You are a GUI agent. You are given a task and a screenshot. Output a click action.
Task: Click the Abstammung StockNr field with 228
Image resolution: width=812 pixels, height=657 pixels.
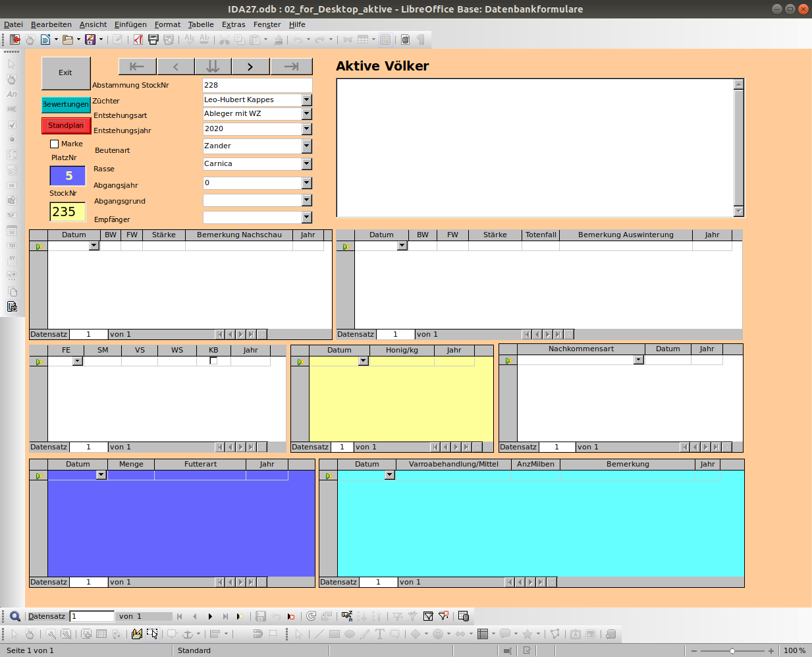[257, 85]
